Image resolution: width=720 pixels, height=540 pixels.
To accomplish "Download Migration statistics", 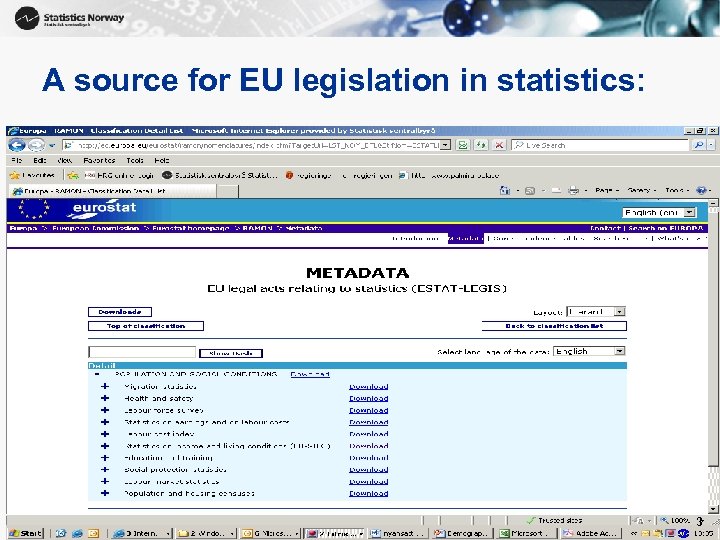I will point(368,387).
